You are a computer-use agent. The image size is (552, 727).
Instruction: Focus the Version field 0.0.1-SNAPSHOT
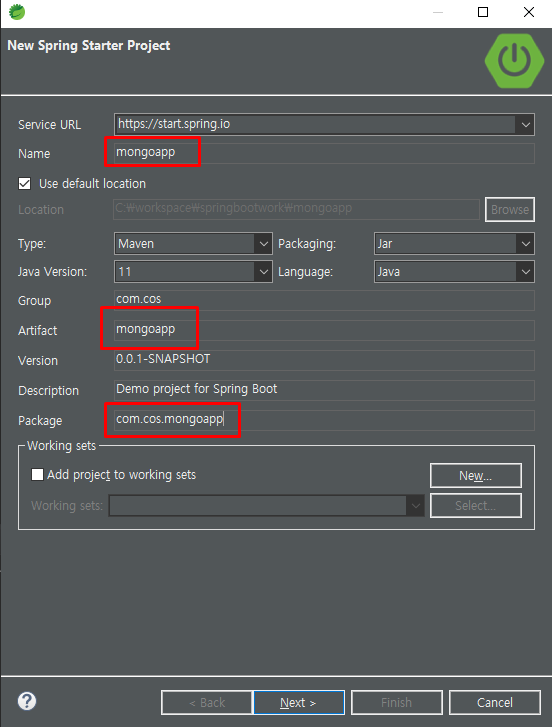[x=324, y=360]
